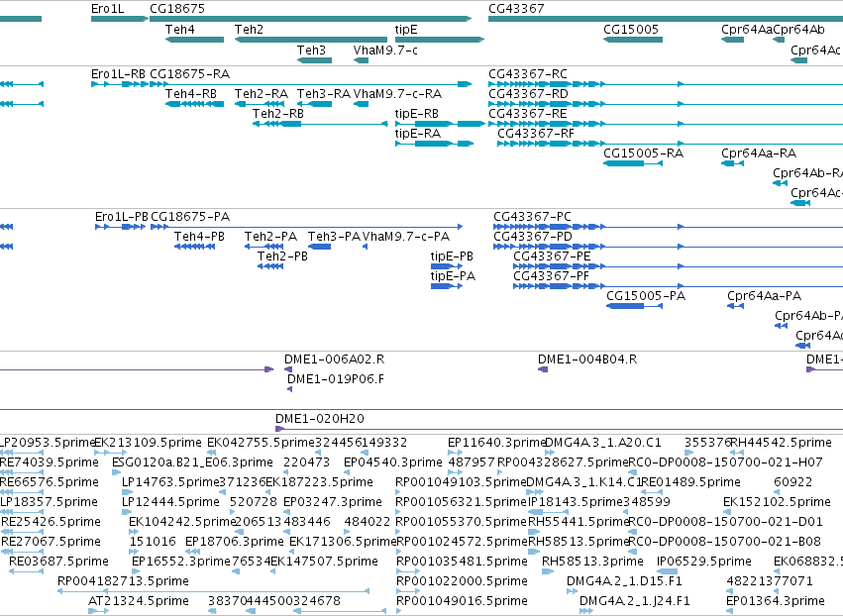This screenshot has width=843, height=616.
Task: Select the CG43367-RC transcript label
Action: pos(528,74)
